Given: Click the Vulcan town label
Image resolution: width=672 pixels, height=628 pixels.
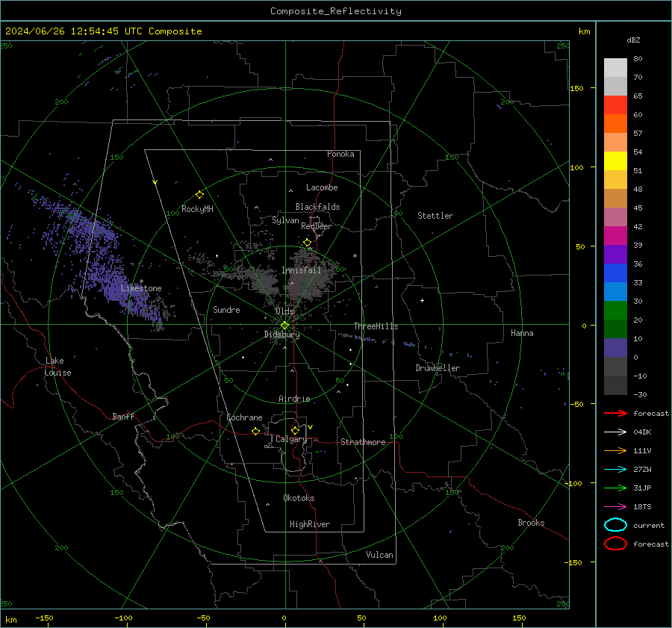Looking at the screenshot, I should click(x=380, y=555).
